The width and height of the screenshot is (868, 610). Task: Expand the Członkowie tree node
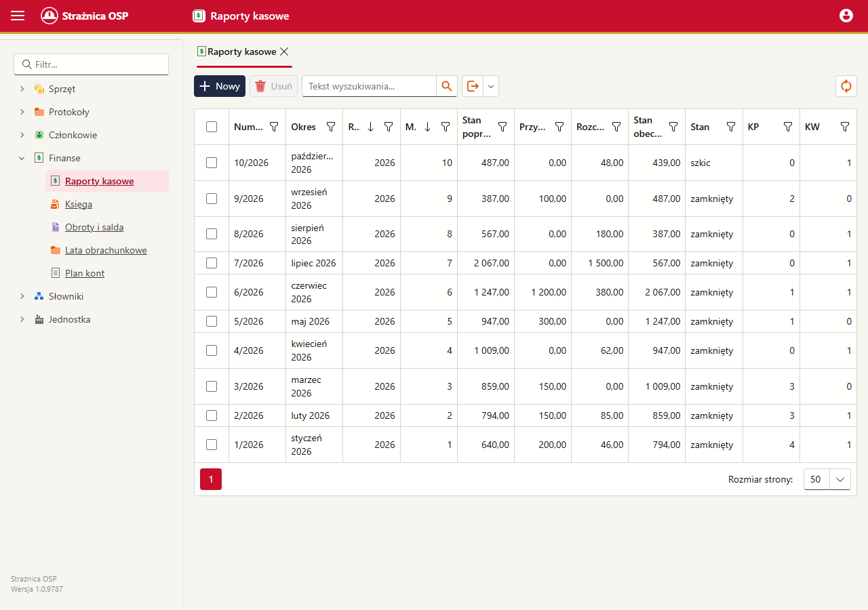(22, 135)
